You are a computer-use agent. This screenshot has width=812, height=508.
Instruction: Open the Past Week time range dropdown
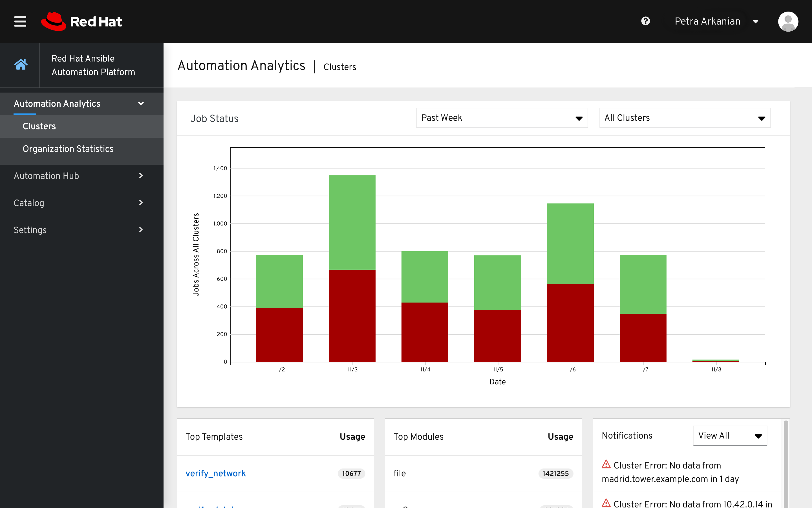tap(502, 118)
